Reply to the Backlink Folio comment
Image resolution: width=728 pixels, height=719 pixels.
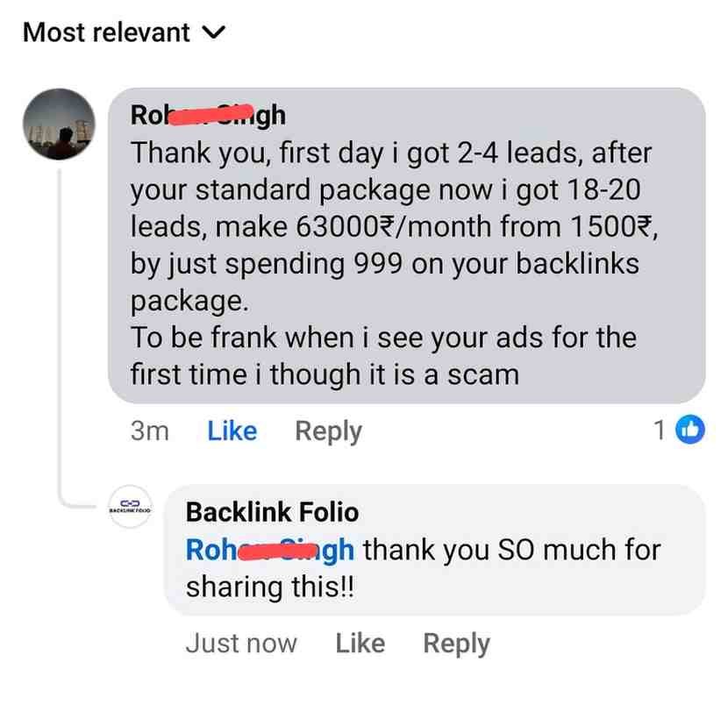pyautogui.click(x=456, y=643)
